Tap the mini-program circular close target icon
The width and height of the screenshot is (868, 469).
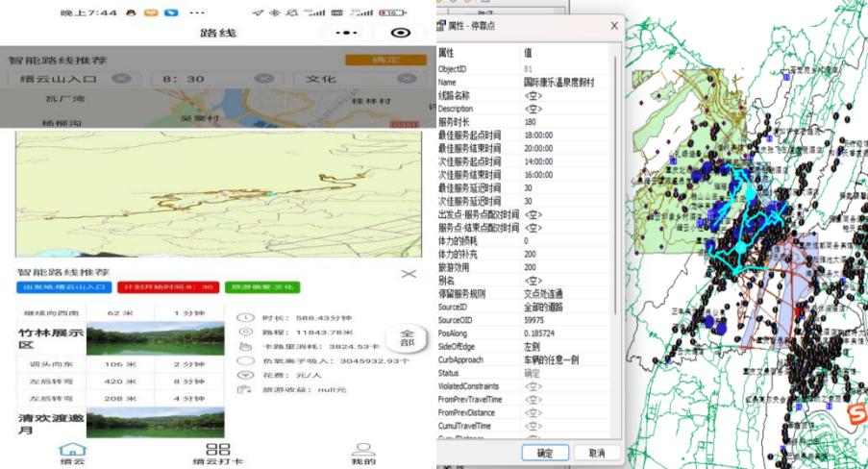(401, 33)
